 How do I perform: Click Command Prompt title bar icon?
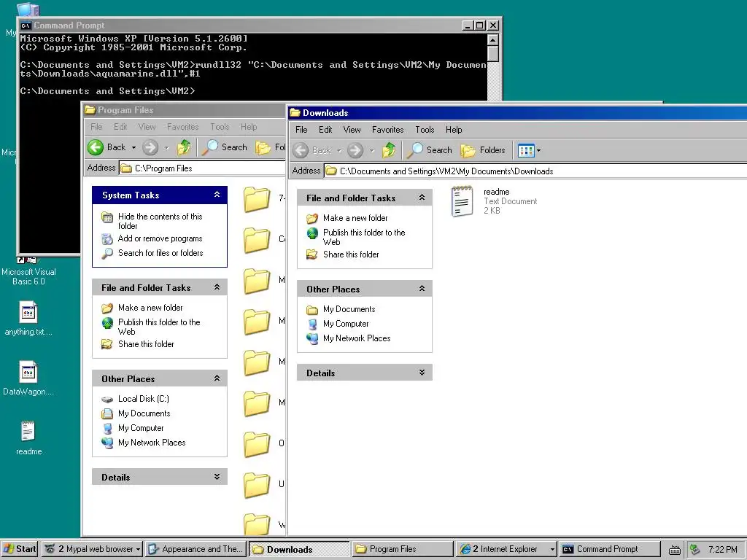(26, 26)
